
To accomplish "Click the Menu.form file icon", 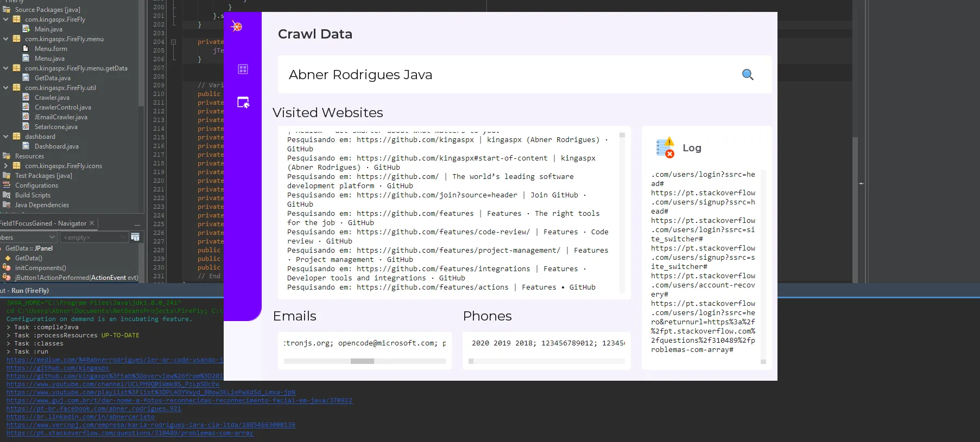I will [x=26, y=48].
